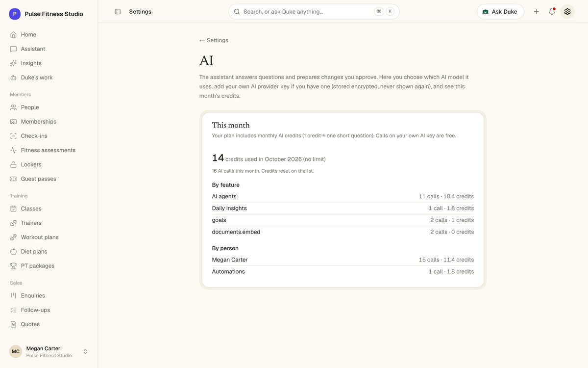Click the Lockers padlock icon
This screenshot has width=588, height=368.
[13, 164]
